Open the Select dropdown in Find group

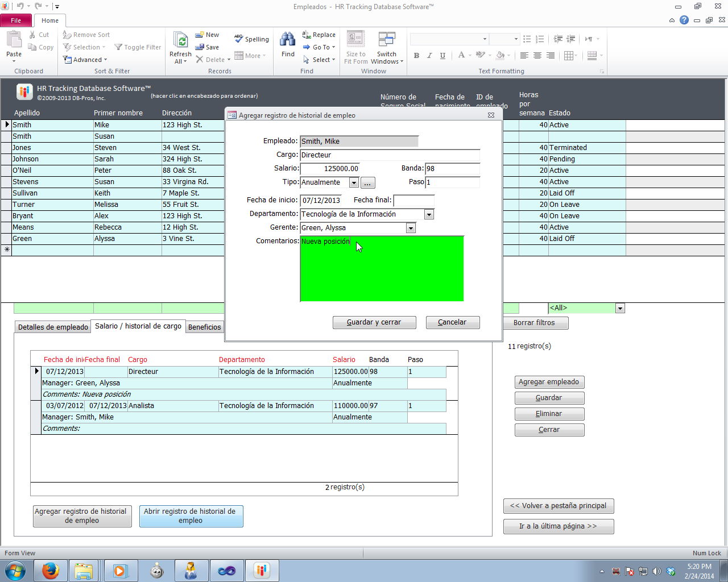point(333,60)
